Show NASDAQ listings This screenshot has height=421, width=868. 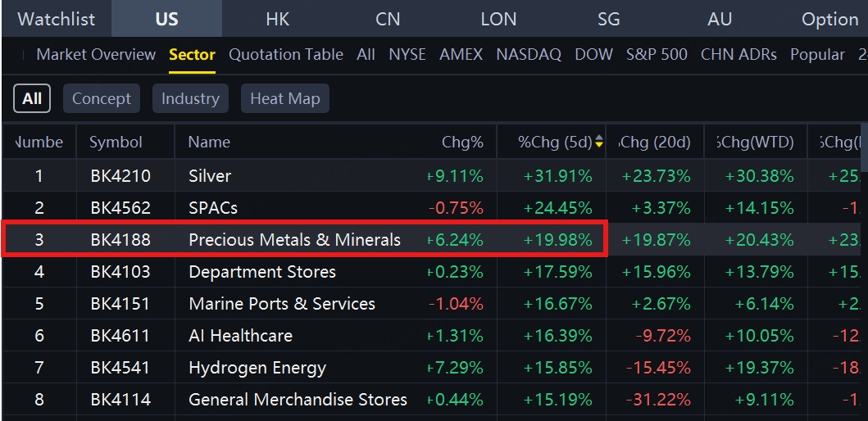tap(529, 55)
